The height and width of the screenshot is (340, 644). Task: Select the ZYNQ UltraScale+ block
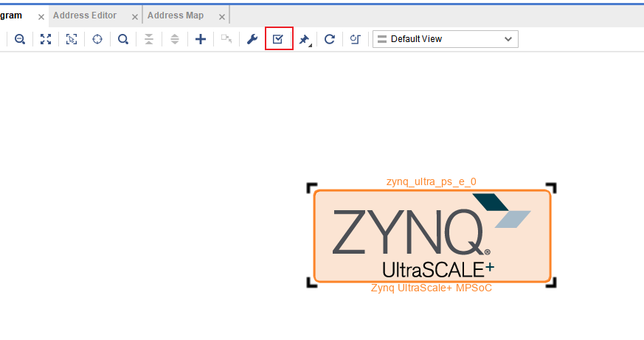click(x=432, y=236)
